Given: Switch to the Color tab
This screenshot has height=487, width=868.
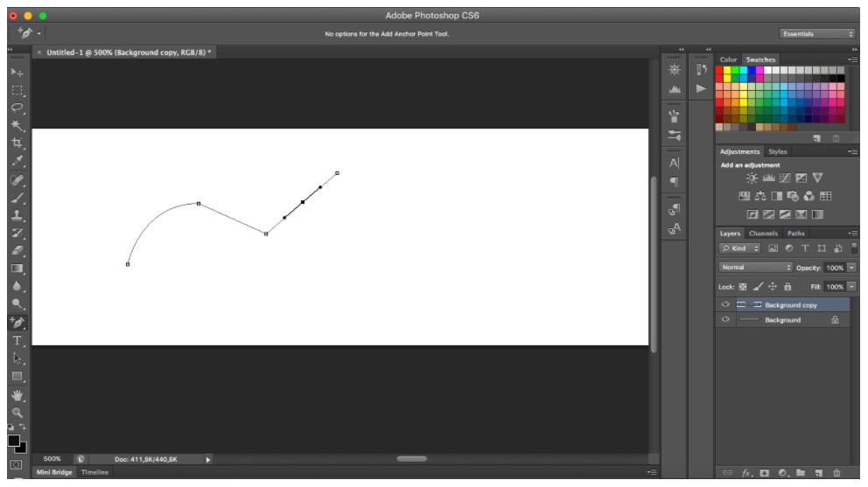Looking at the screenshot, I should (x=728, y=59).
